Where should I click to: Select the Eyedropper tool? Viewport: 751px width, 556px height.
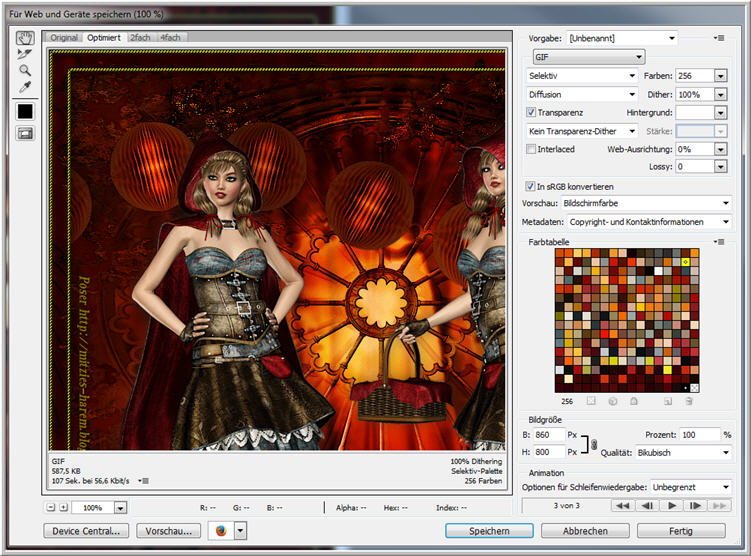point(25,87)
